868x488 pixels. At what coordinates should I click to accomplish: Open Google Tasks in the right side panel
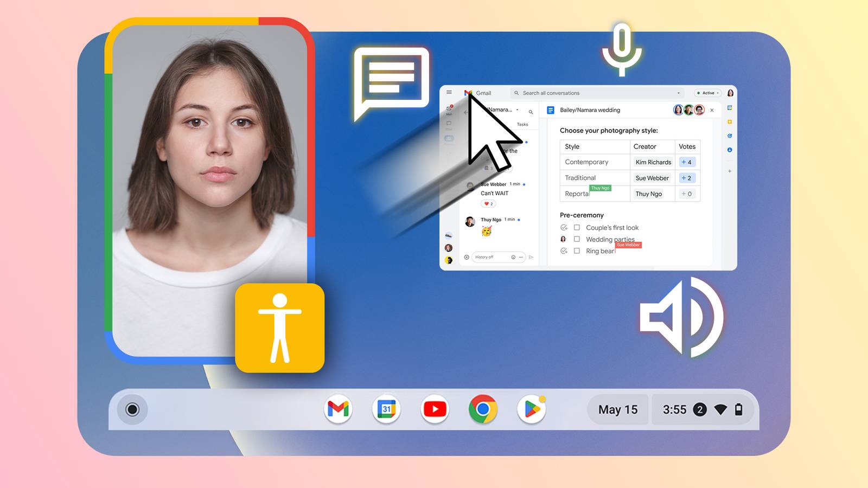[730, 136]
